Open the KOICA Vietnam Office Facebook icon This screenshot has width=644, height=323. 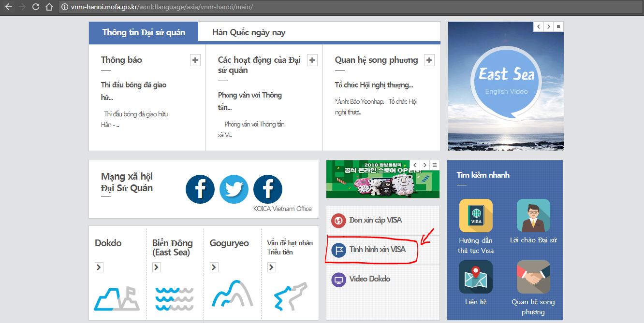pos(268,189)
